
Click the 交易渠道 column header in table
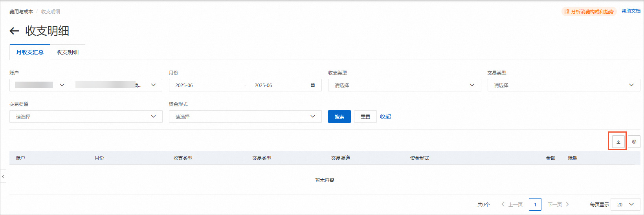tap(341, 158)
